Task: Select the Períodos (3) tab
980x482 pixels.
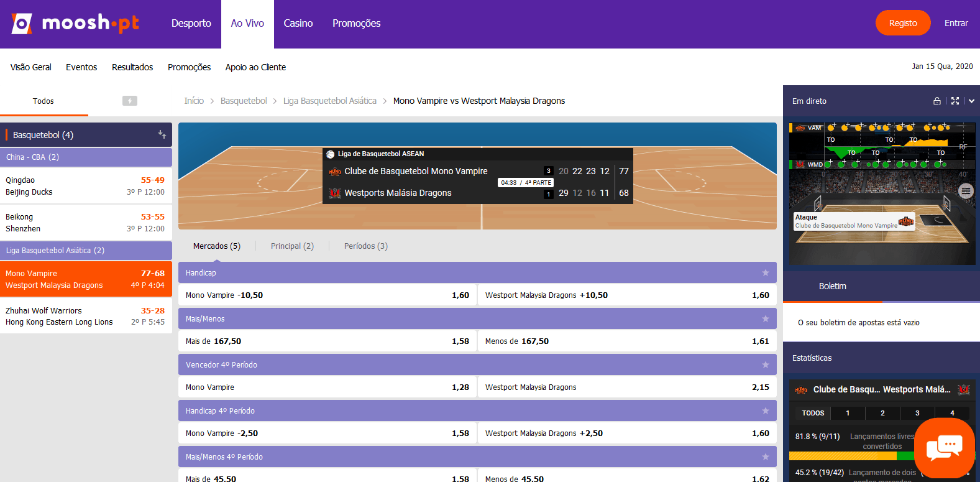Action: [366, 246]
